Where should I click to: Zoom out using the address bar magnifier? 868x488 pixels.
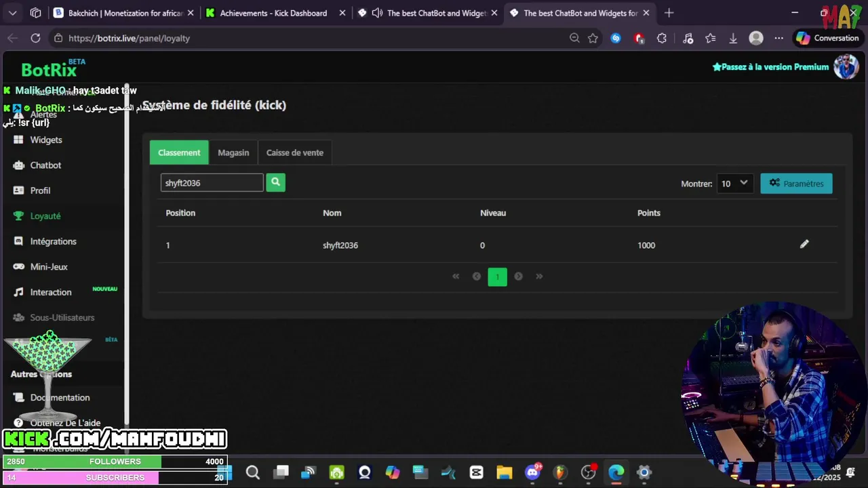[574, 39]
